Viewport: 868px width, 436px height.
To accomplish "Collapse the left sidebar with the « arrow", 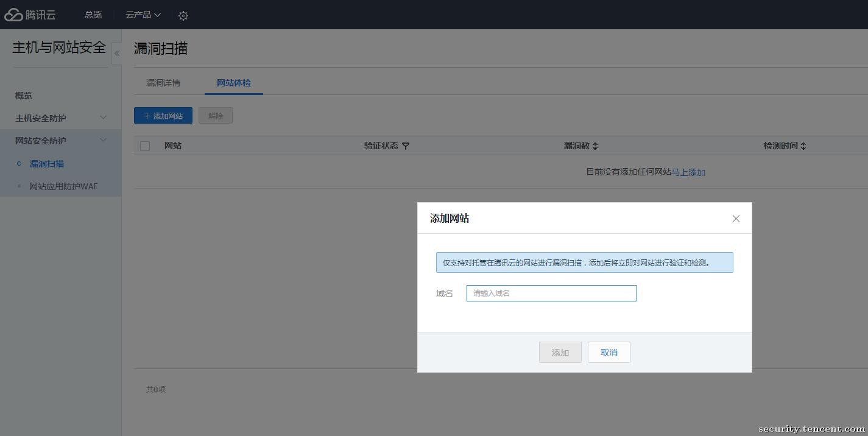I will [x=117, y=53].
